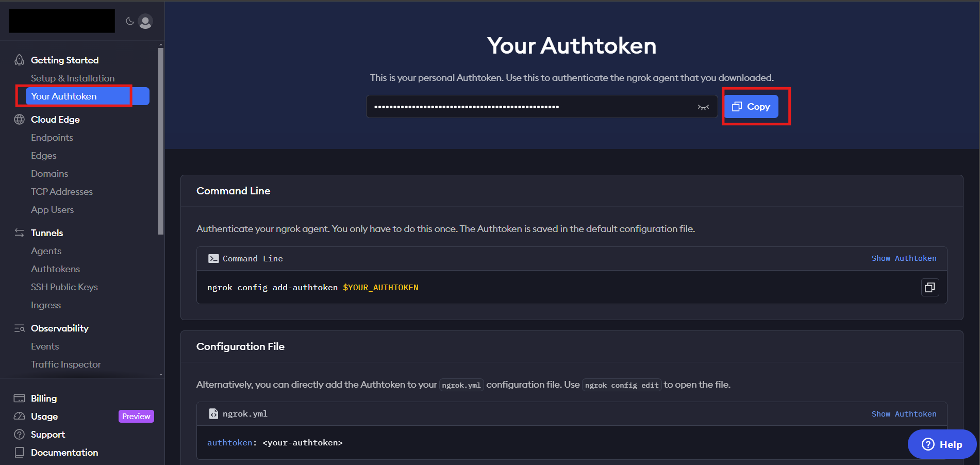980x465 pixels.
Task: Open Documentation link
Action: pos(64,452)
